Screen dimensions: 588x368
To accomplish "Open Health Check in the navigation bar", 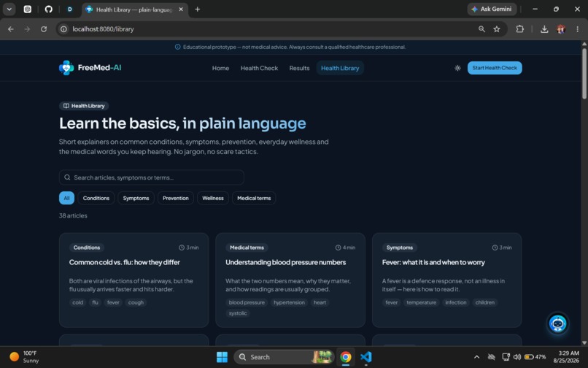I will [259, 68].
